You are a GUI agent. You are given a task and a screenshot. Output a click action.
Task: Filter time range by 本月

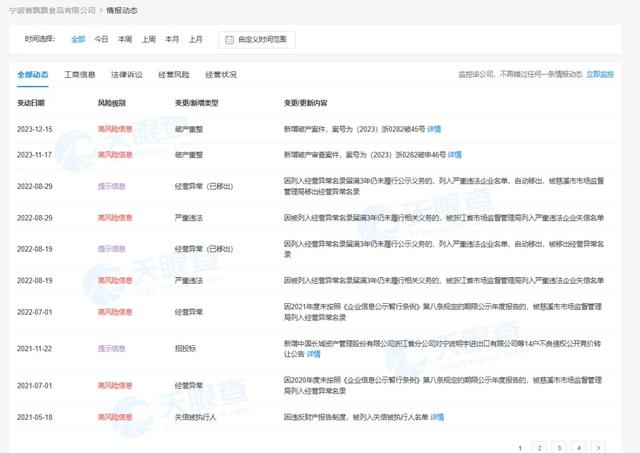172,40
